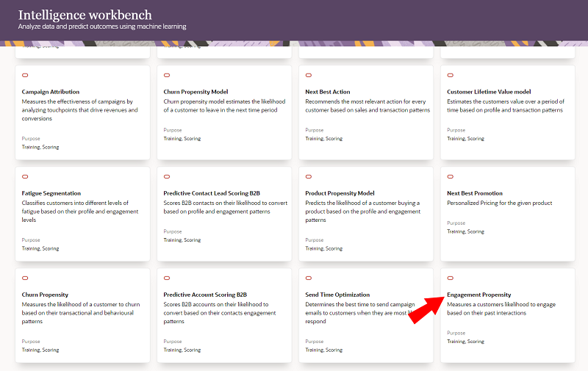Click the Oracle icon on Engagement Propensity card

[451, 278]
